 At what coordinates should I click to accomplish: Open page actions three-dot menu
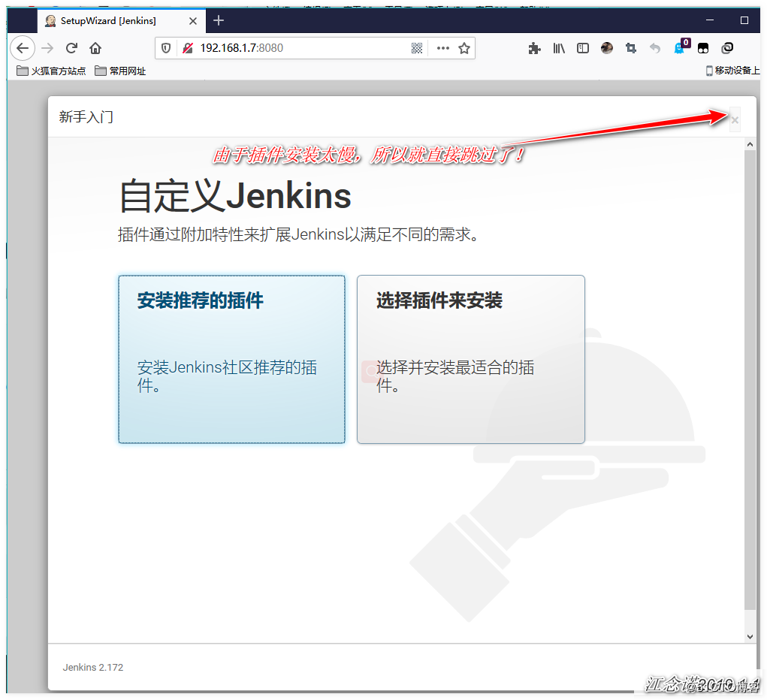(443, 48)
